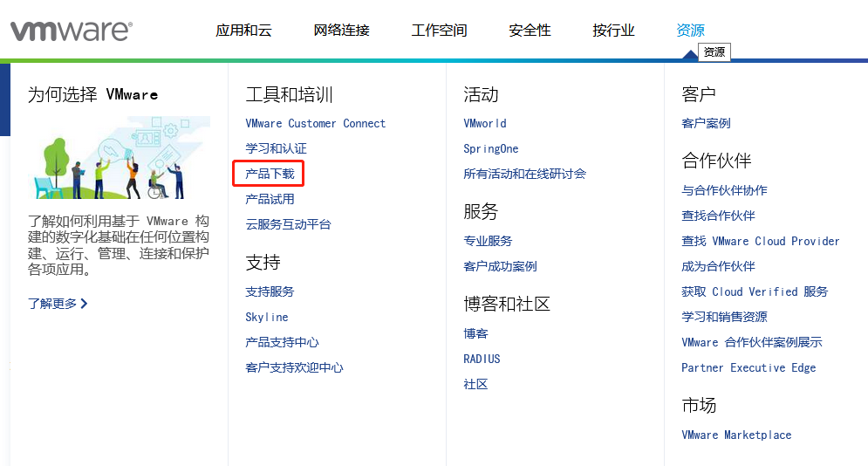Viewport: 868px width, 466px height.
Task: Visit 学习和认证 page
Action: 276,149
